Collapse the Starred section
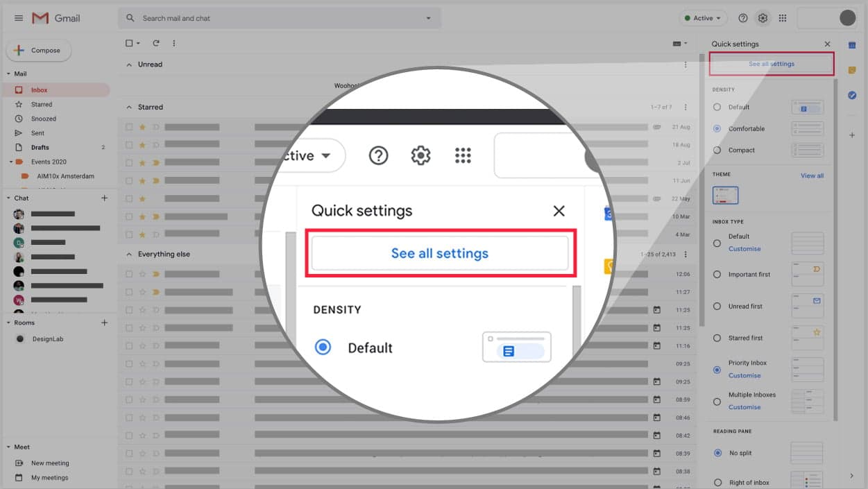Viewport: 868px width, 489px height. pos(128,107)
